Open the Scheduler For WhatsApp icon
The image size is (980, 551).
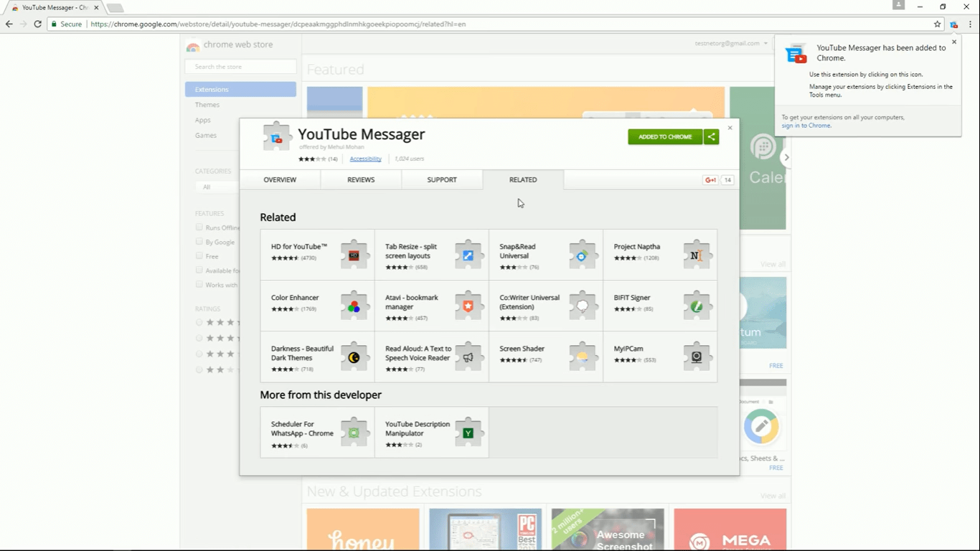[354, 433]
